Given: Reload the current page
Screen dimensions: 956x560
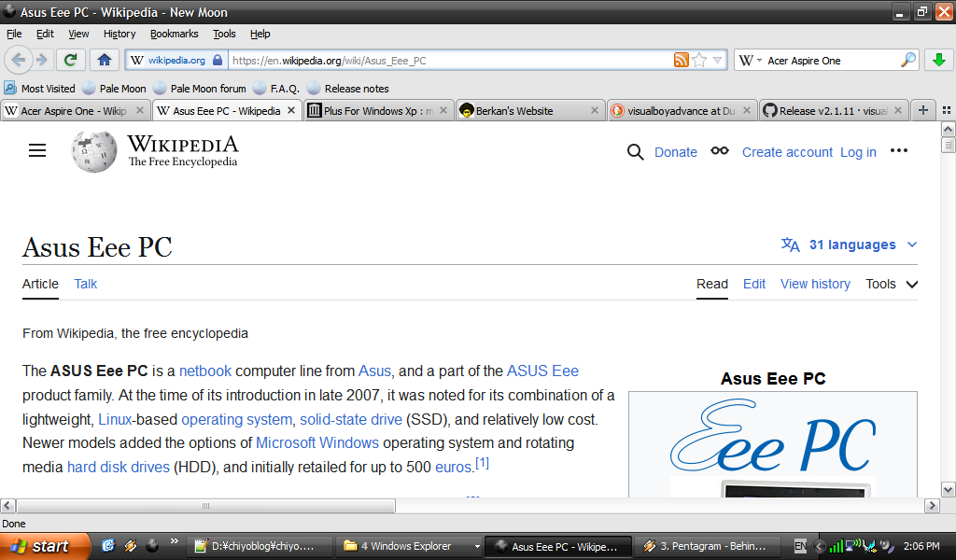Looking at the screenshot, I should click(x=71, y=60).
